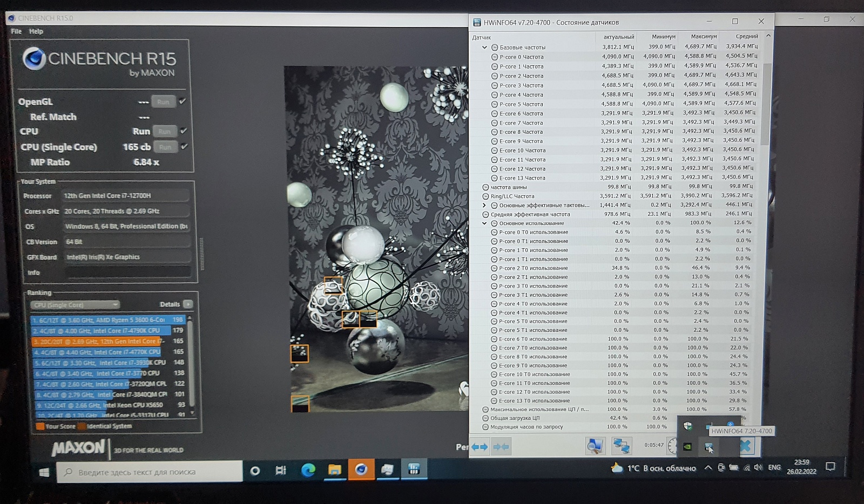
Task: Click the Windows Security shield tray icon
Action: click(687, 426)
